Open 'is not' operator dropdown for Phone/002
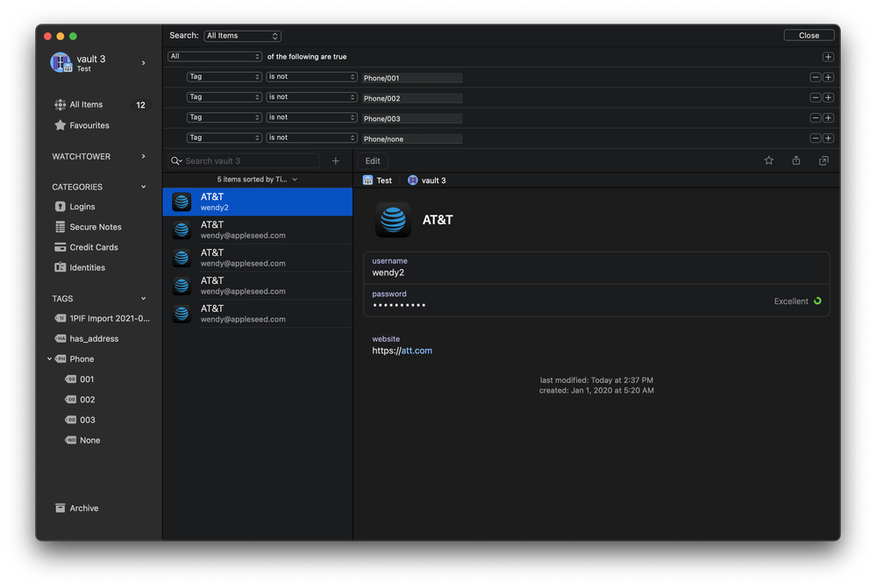This screenshot has width=876, height=588. [x=311, y=97]
